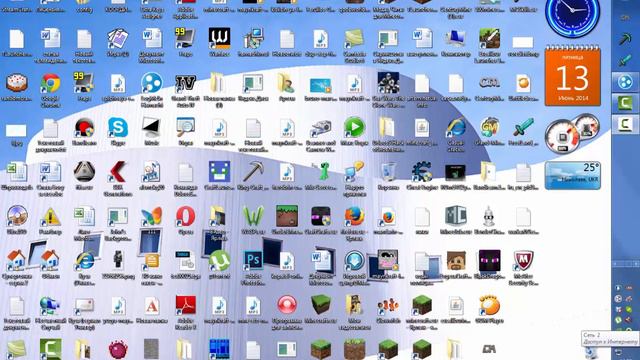Open the disc drive emulator shortcut

(17, 216)
